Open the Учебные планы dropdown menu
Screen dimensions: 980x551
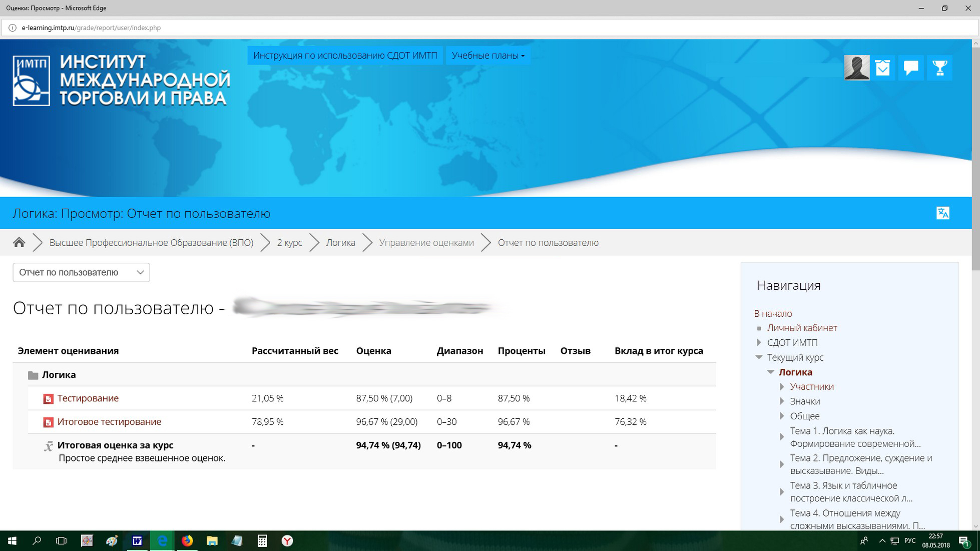click(488, 56)
